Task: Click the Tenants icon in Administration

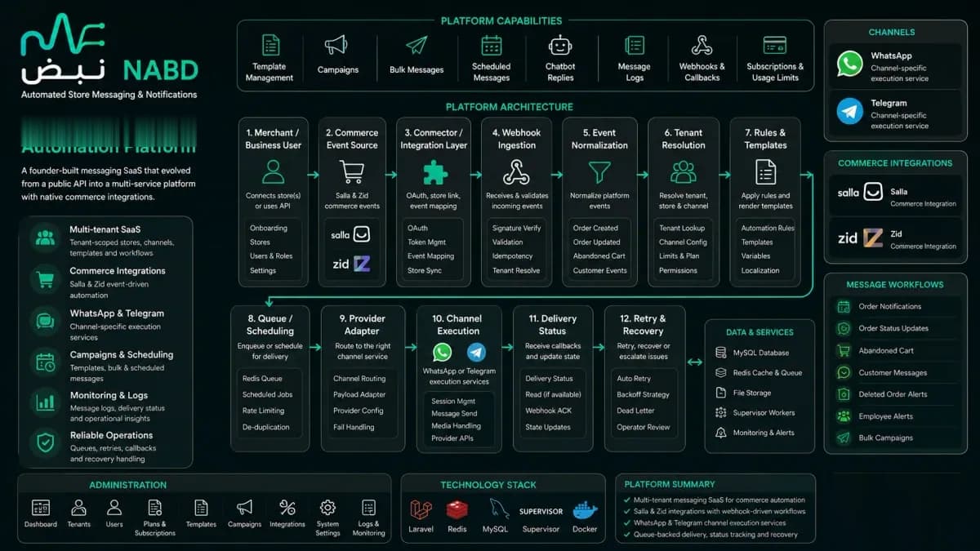Action: (x=79, y=508)
